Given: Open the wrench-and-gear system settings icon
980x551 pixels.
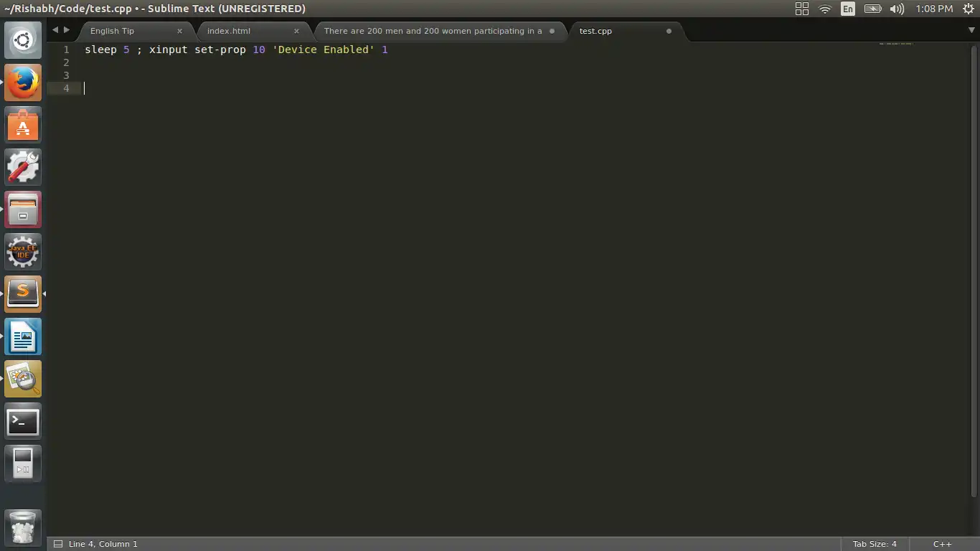Looking at the screenshot, I should [23, 167].
